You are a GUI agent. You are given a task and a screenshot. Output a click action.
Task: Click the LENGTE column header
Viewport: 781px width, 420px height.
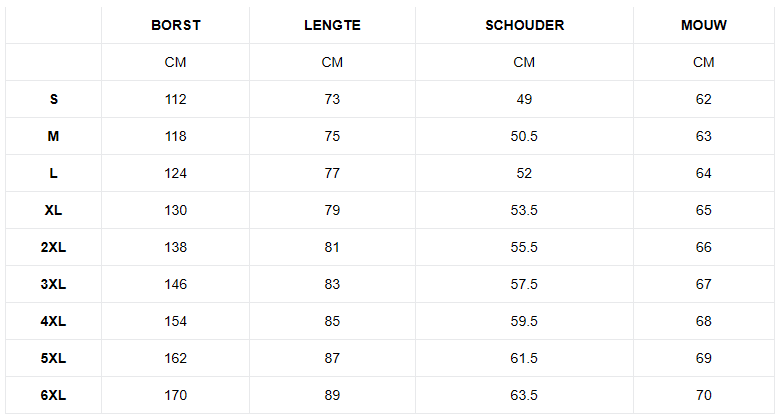pyautogui.click(x=332, y=25)
